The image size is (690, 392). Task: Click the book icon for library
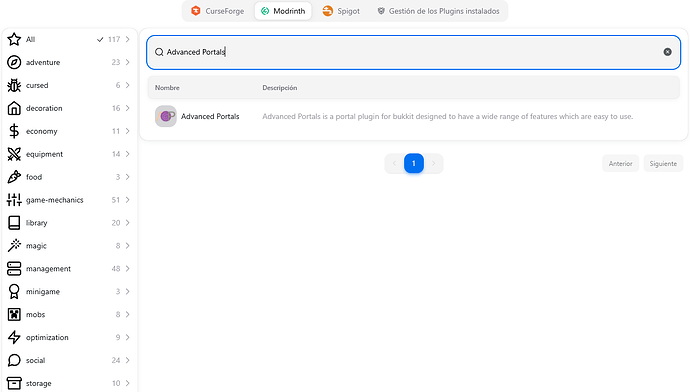[x=14, y=223]
